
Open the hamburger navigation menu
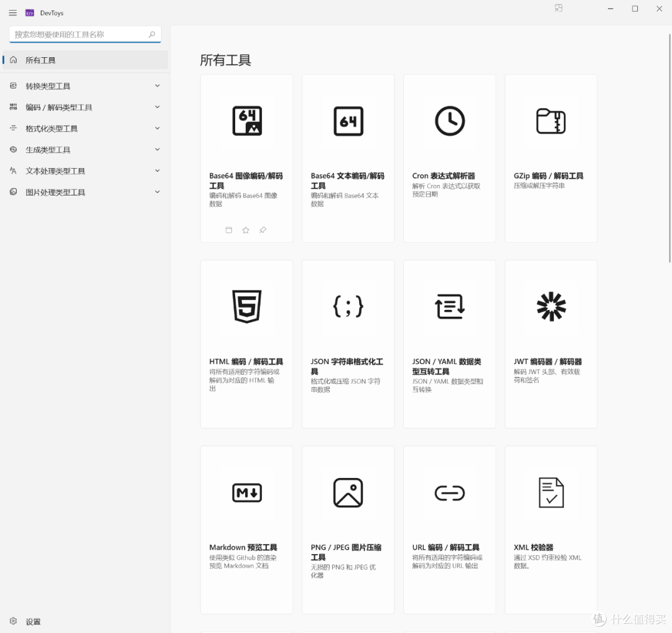point(13,13)
